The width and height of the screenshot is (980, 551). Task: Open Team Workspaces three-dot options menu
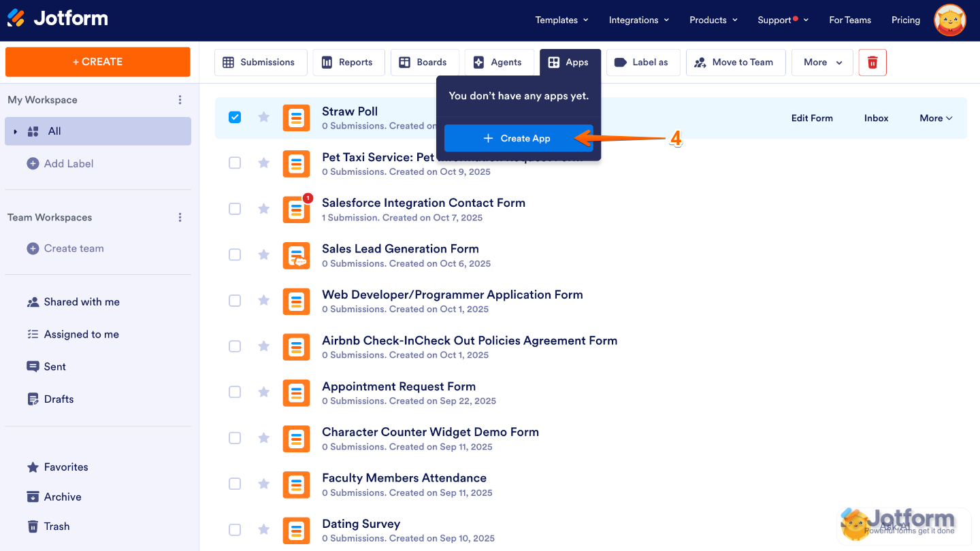click(180, 218)
